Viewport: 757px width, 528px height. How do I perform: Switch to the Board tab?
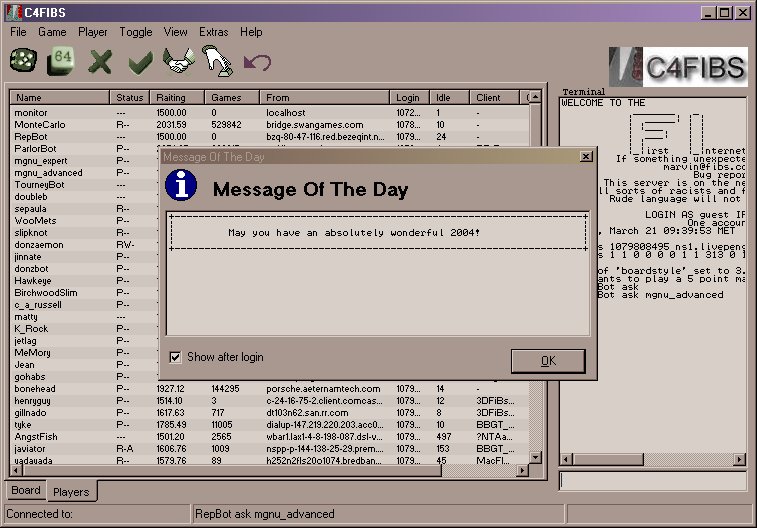coord(26,491)
